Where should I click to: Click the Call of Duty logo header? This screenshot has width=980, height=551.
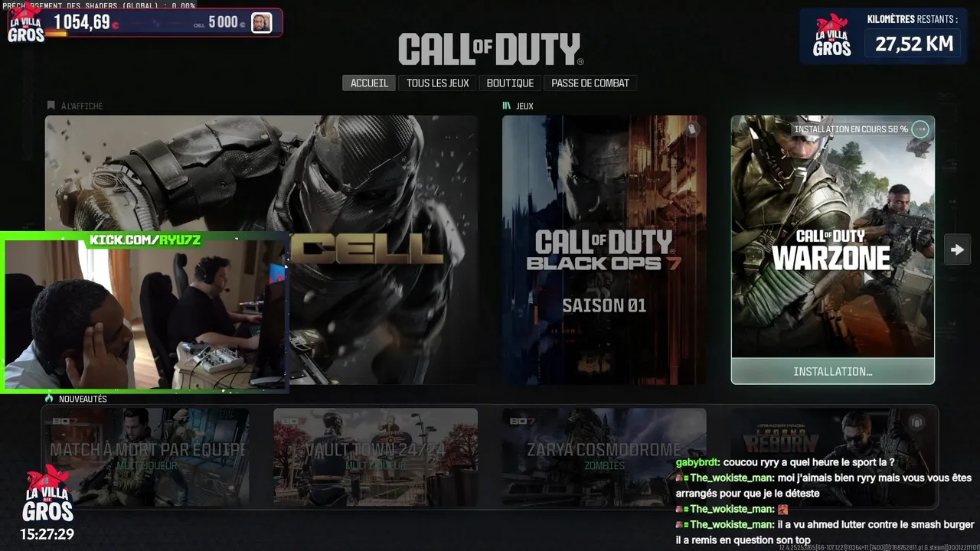coord(491,49)
